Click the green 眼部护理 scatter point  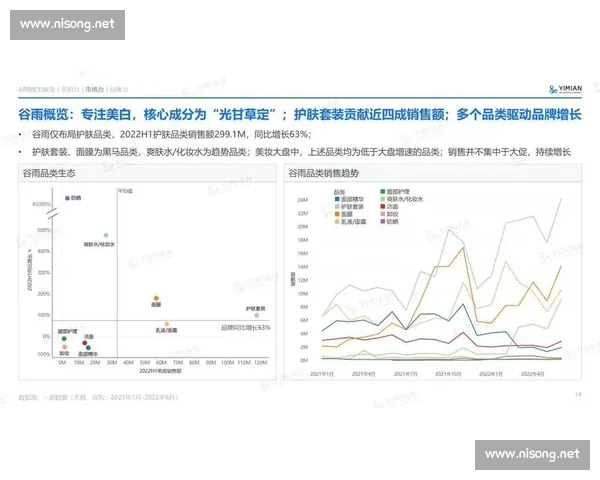[64, 339]
